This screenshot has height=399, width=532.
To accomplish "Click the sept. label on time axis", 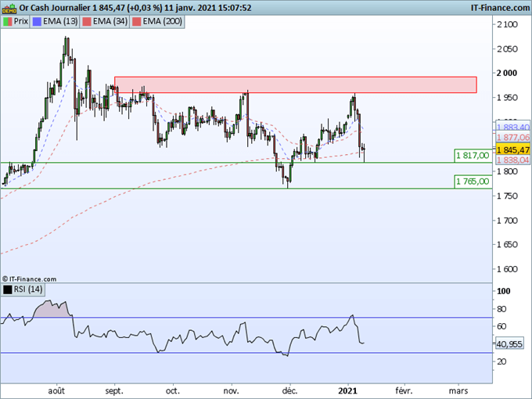I will pyautogui.click(x=114, y=391).
